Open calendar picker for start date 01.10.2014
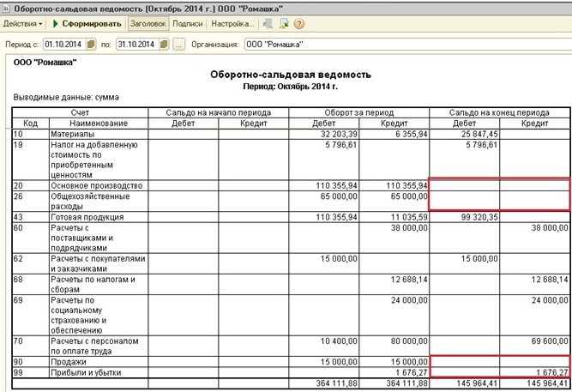572x392 pixels. [x=91, y=45]
